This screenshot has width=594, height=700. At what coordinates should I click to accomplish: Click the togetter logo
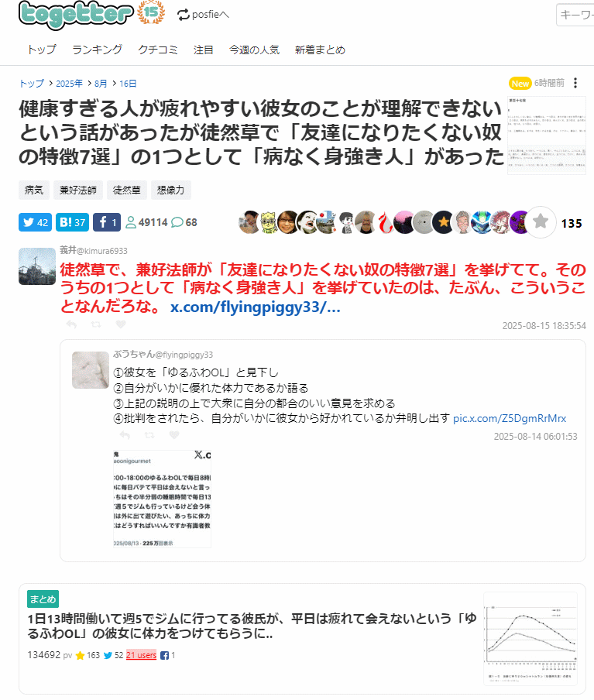click(x=76, y=15)
